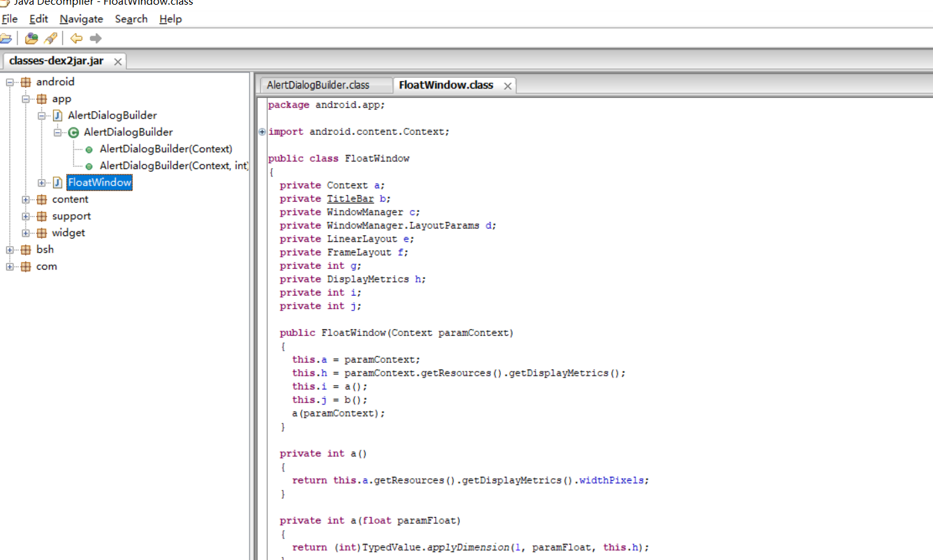Expand the support package node

(x=25, y=216)
